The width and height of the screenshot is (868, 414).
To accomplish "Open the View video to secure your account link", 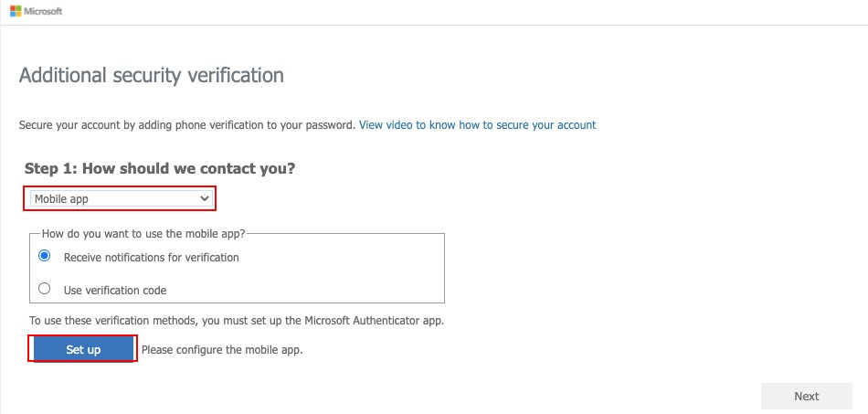I will point(478,125).
